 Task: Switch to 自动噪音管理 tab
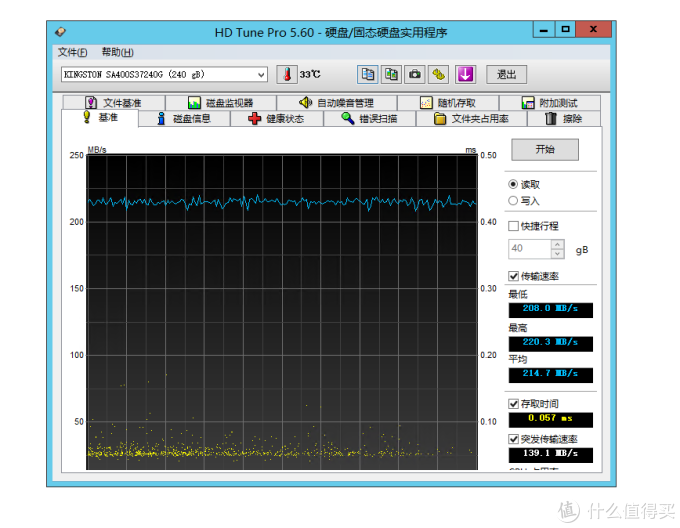337,103
